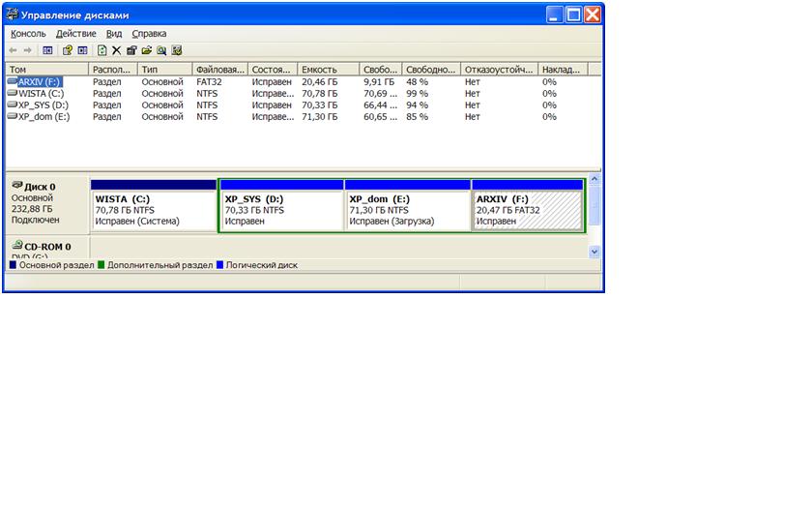Click the Disk 0 drive icon
This screenshot has height=508, width=812.
[x=17, y=185]
